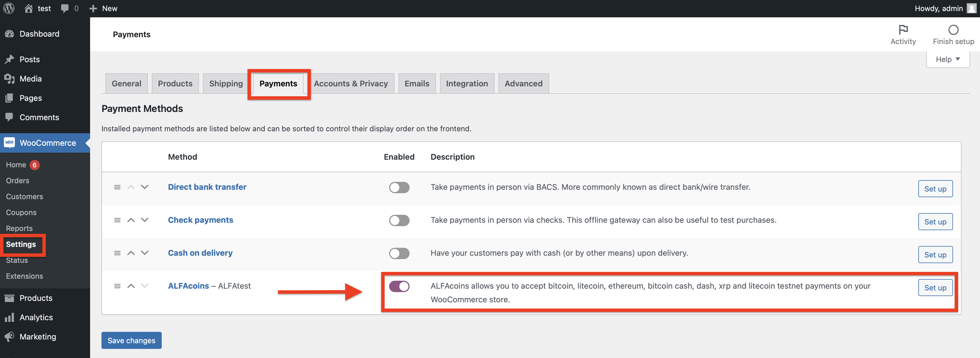980x358 pixels.
Task: Click Save changes button
Action: point(132,340)
